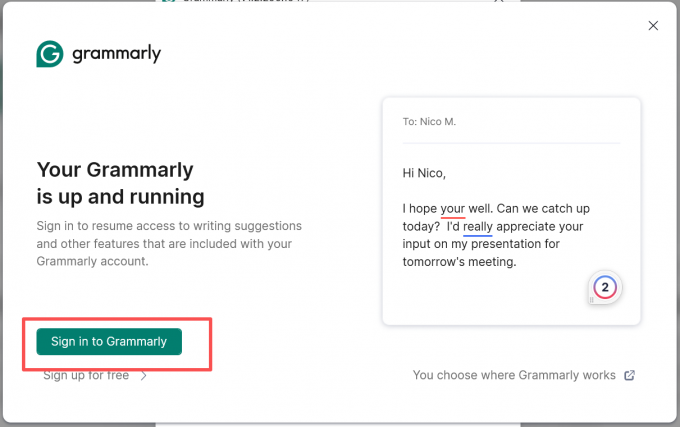Screen dimensions: 680x427
Task: Click the red-underlined word 'your' in the email
Action: 452,209
